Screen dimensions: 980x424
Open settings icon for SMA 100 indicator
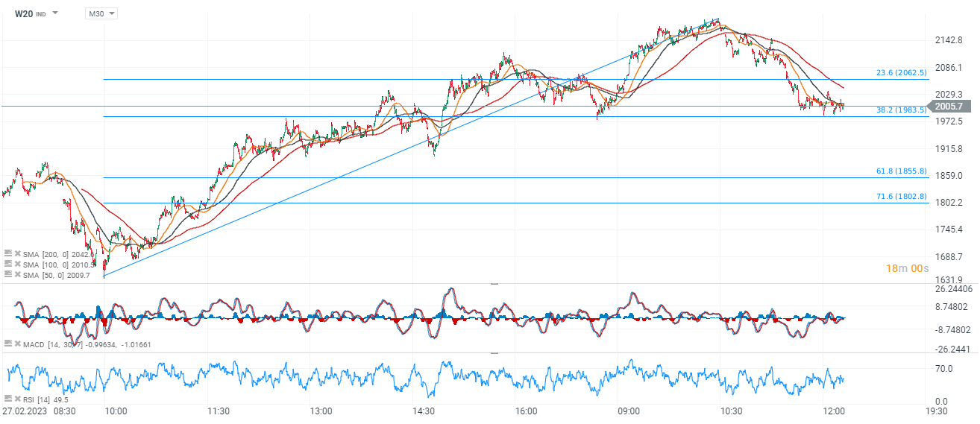pyautogui.click(x=7, y=265)
